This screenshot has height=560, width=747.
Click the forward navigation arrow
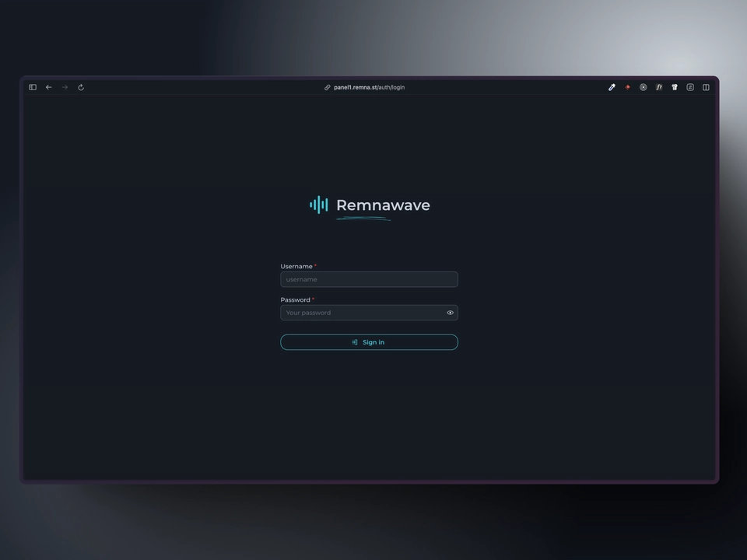[65, 87]
